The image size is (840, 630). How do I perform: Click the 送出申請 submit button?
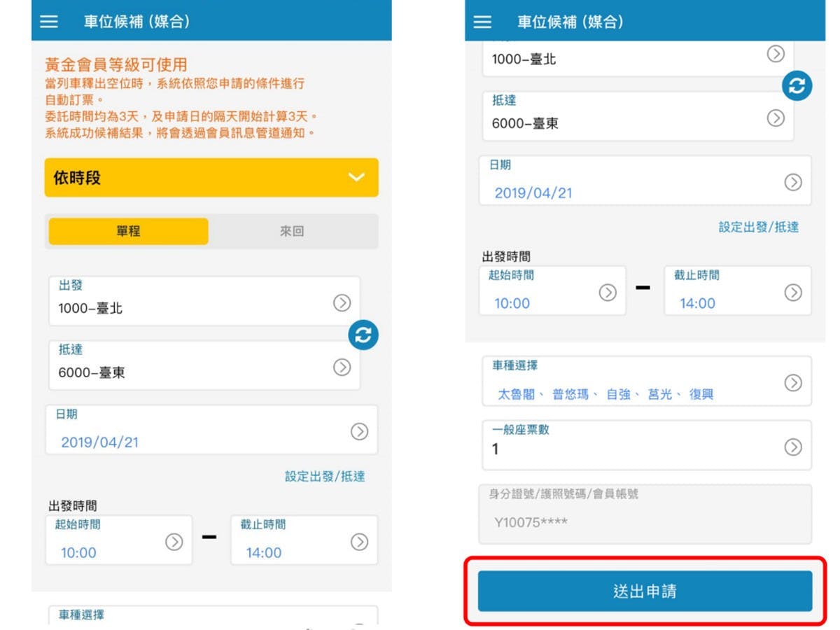tap(645, 591)
